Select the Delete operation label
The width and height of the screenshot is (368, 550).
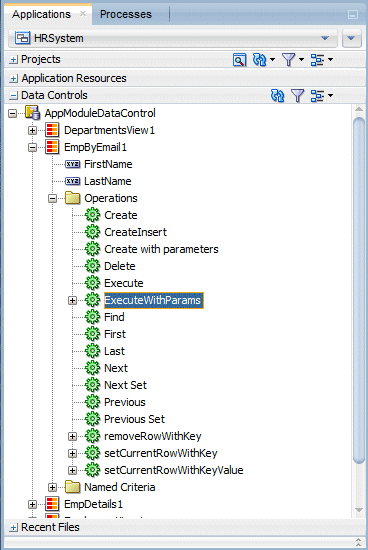(x=120, y=266)
